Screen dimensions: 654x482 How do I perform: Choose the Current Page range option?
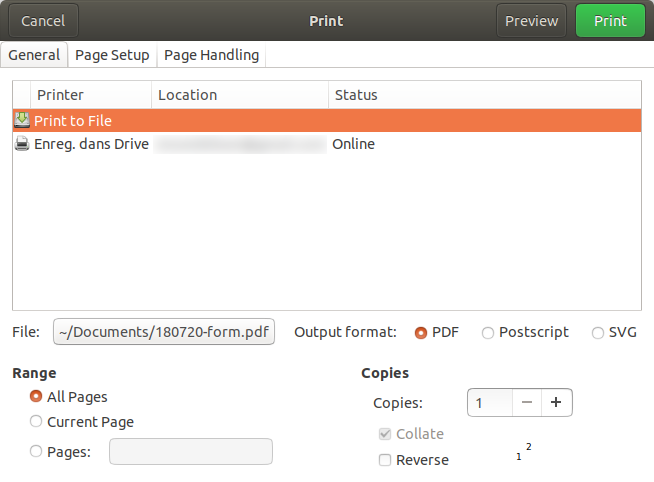click(x=37, y=422)
